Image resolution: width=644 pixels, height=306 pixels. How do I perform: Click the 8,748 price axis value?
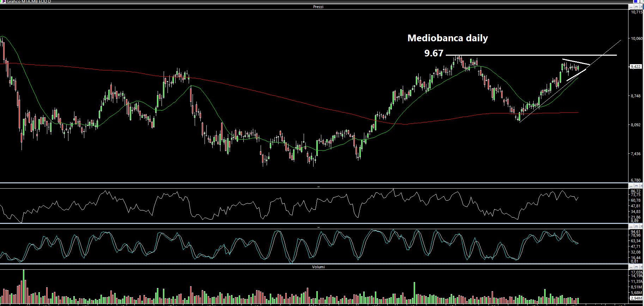(636, 96)
